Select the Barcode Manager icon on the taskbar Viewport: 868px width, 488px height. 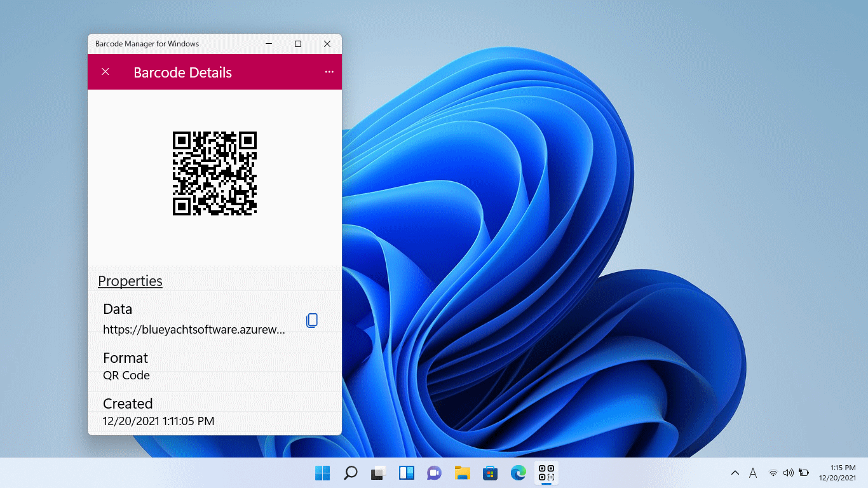click(545, 473)
